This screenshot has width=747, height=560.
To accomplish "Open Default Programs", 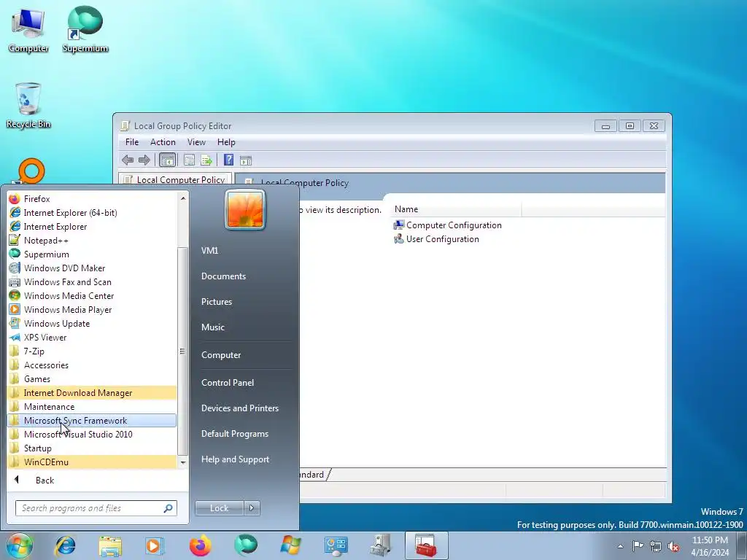I will point(234,434).
